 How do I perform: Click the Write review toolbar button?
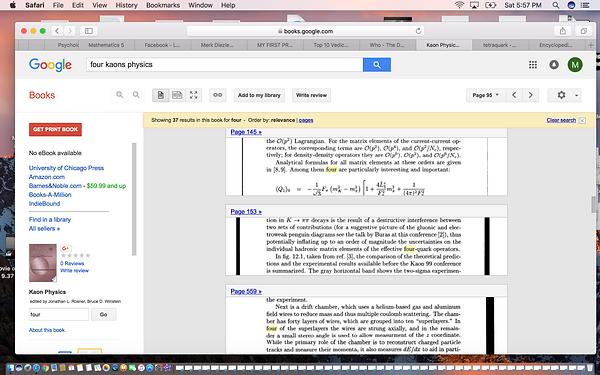pyautogui.click(x=311, y=95)
